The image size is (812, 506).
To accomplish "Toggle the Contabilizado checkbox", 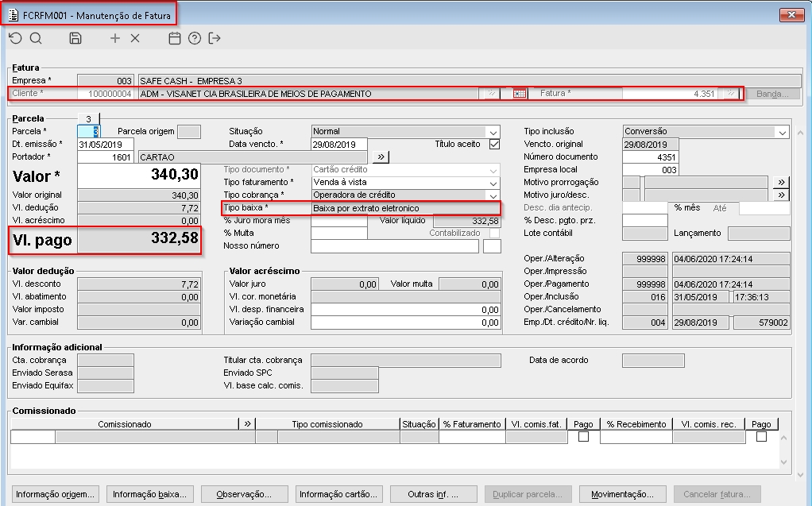I will [x=494, y=233].
